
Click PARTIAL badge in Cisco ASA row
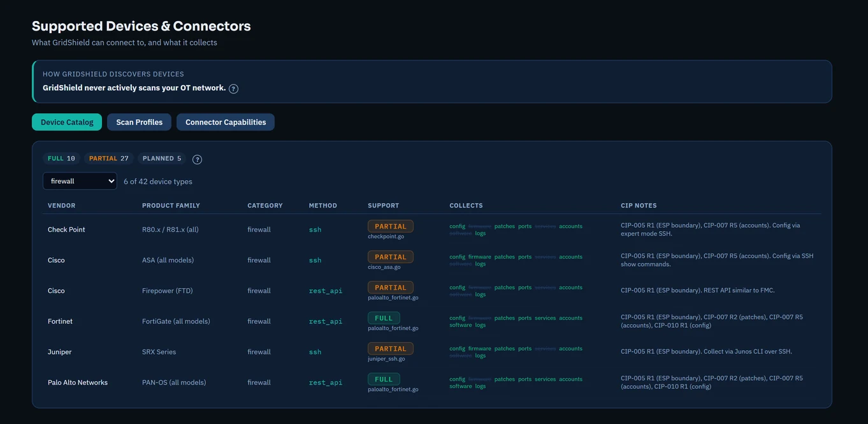391,257
